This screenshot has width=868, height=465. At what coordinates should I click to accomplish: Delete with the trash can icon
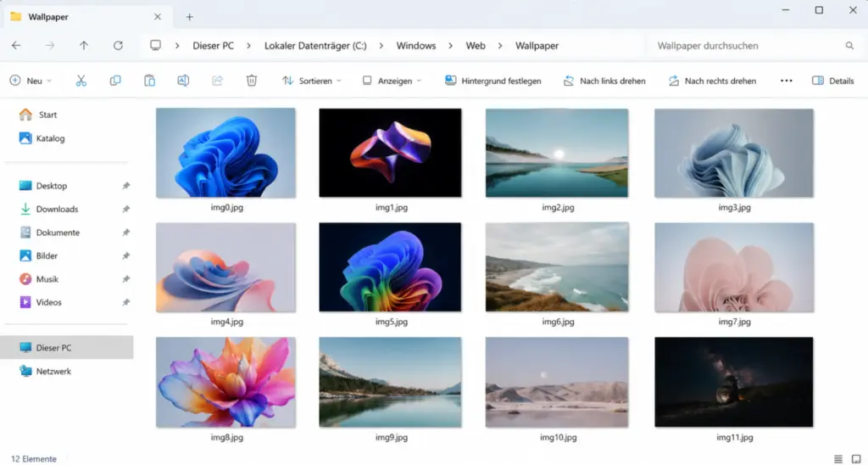pos(251,81)
